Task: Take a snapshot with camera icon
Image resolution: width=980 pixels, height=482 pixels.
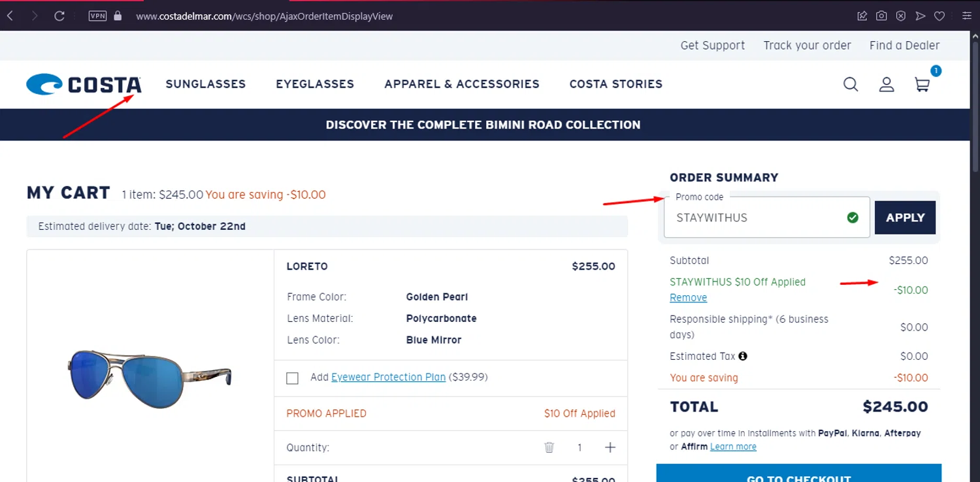Action: [881, 16]
